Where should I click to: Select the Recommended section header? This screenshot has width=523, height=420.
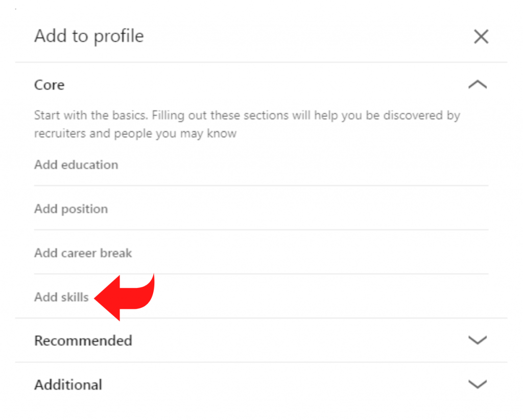click(x=83, y=340)
